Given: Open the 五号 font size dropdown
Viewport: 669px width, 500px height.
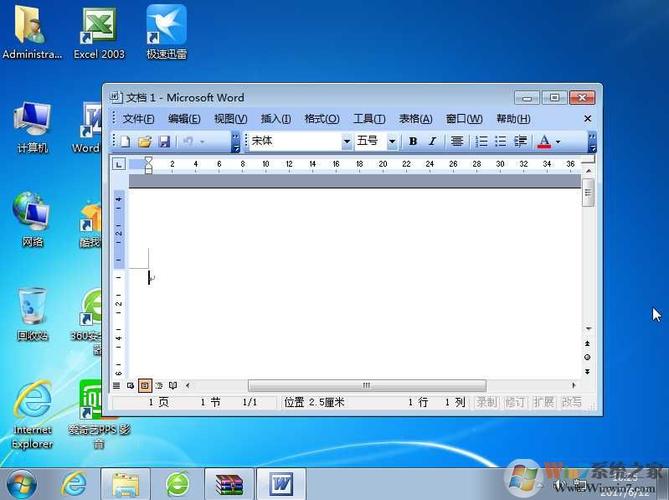Looking at the screenshot, I should (x=392, y=141).
